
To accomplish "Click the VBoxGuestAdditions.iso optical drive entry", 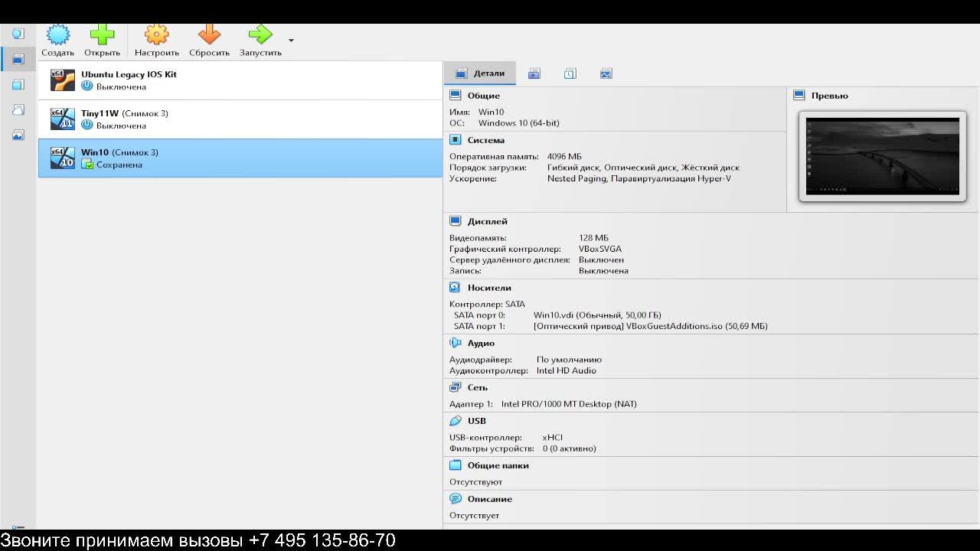I will [651, 326].
